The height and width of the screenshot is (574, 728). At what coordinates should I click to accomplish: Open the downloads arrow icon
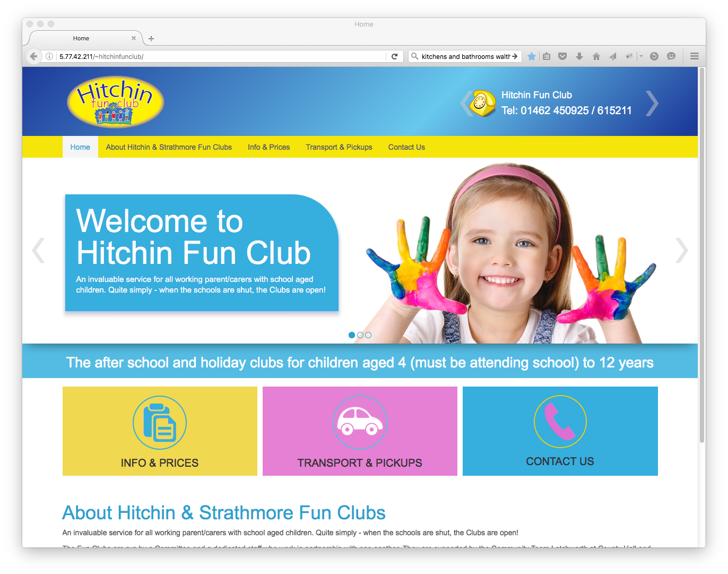[x=579, y=56]
